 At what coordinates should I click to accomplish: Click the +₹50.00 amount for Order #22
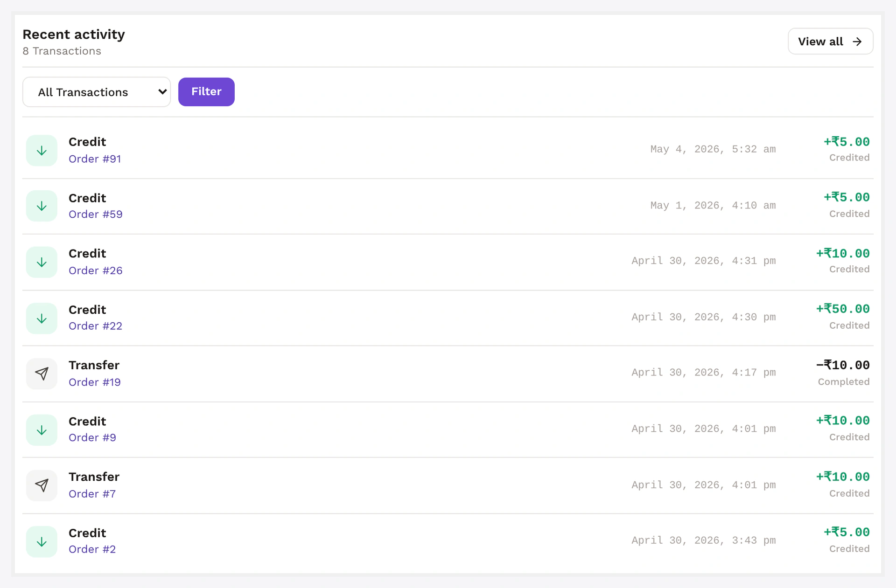pos(843,309)
